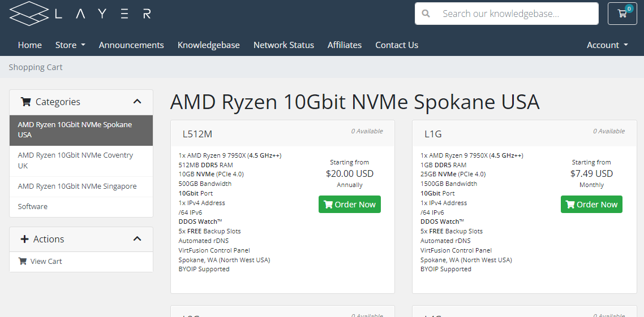The height and width of the screenshot is (317, 644).
Task: Select AMD Ryzen 10Gbit NVMe Spokane USA category
Action: [x=81, y=130]
